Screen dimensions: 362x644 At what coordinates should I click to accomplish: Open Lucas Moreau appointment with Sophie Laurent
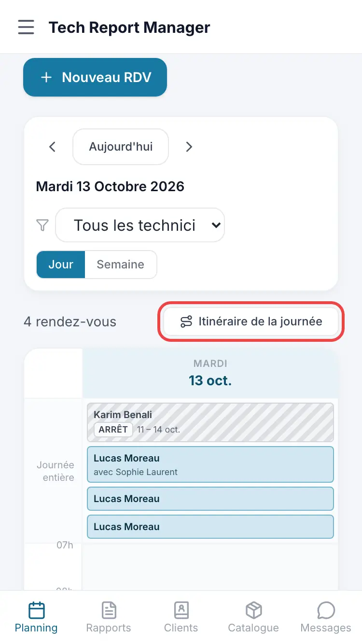click(210, 464)
